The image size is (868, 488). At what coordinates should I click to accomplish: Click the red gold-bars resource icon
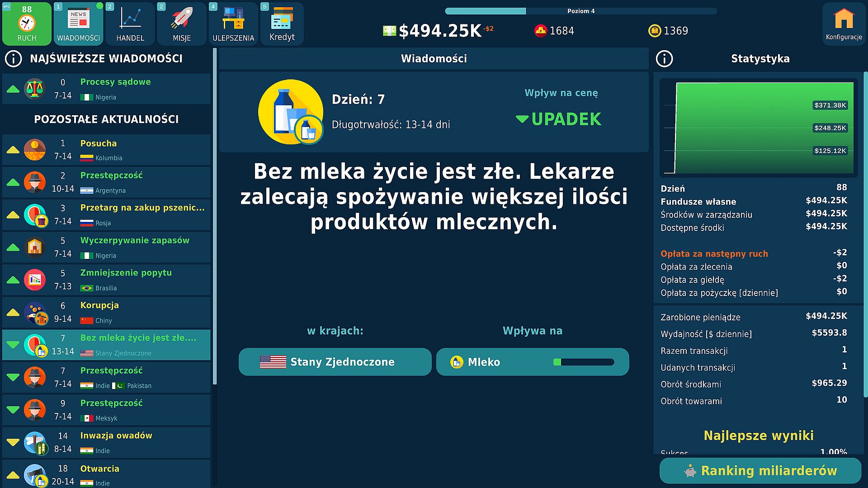(540, 31)
